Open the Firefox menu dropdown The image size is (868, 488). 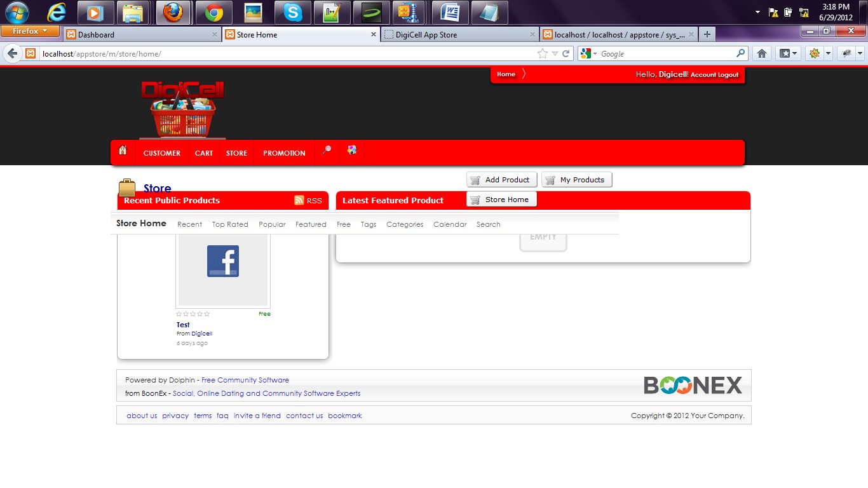[30, 31]
